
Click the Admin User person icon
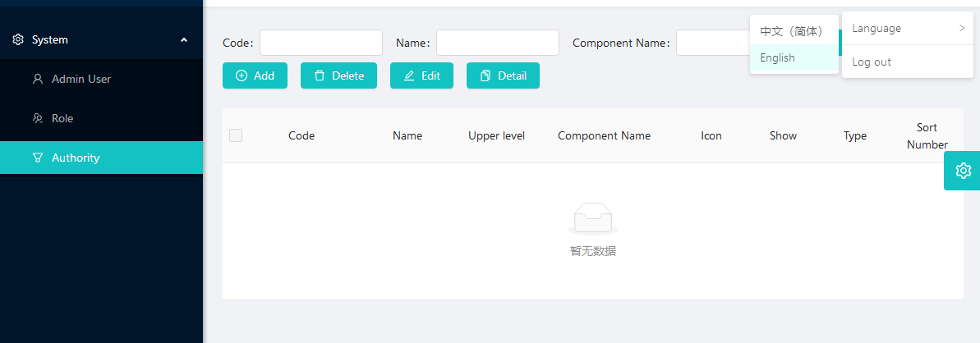click(38, 79)
